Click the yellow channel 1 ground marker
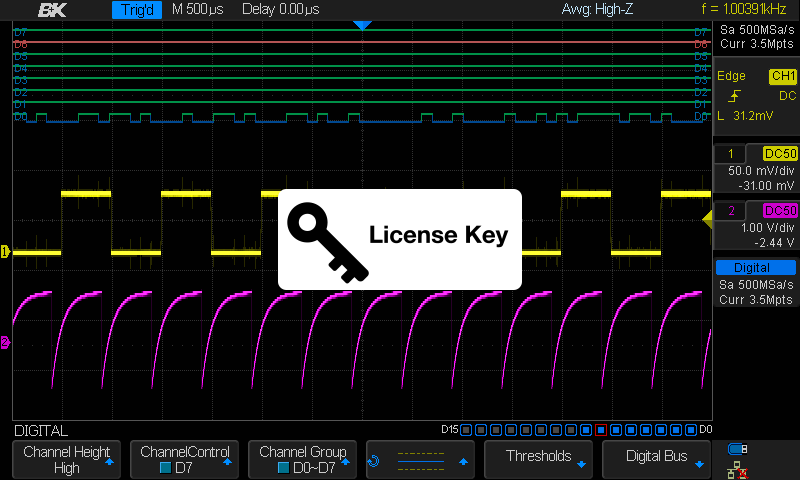 pyautogui.click(x=5, y=251)
